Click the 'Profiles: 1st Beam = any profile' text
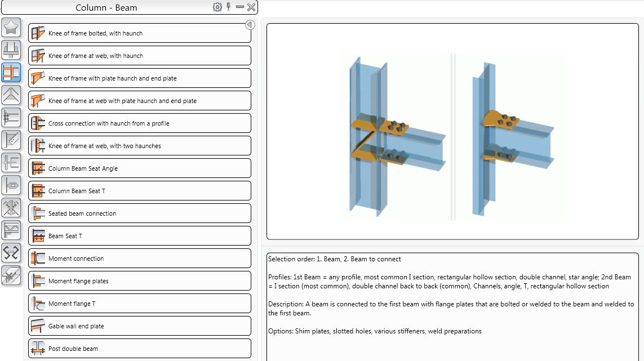Screen dimensions: 644x361 (449, 282)
